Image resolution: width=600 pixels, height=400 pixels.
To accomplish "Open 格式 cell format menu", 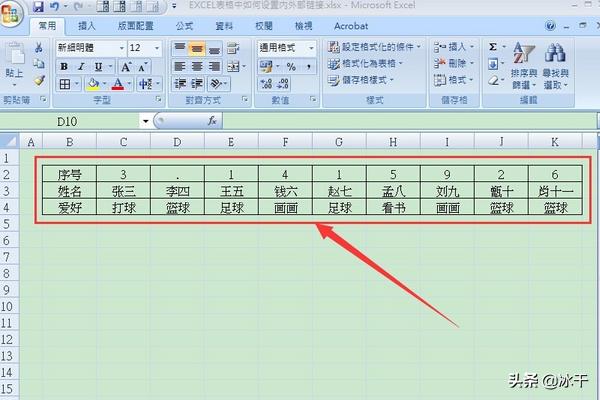I will point(453,80).
